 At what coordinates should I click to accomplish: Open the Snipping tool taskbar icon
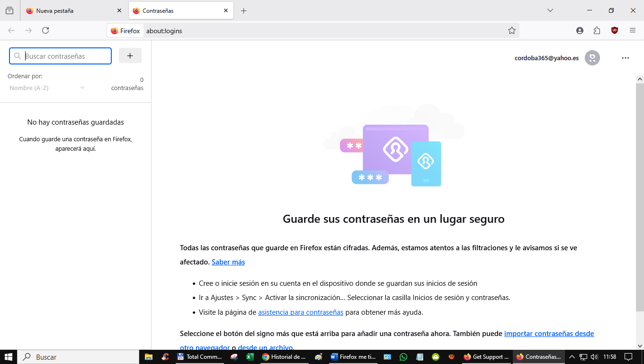(234, 357)
